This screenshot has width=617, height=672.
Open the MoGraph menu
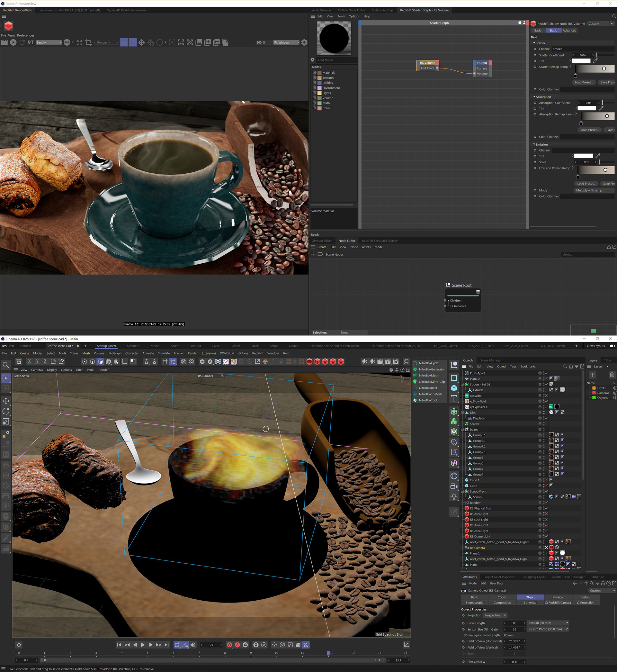pyautogui.click(x=114, y=353)
